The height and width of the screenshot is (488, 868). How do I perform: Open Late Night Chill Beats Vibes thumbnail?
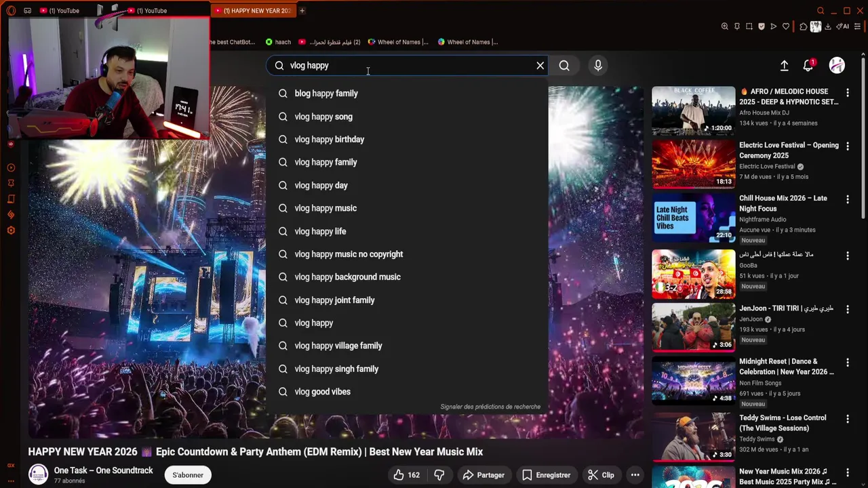point(693,218)
